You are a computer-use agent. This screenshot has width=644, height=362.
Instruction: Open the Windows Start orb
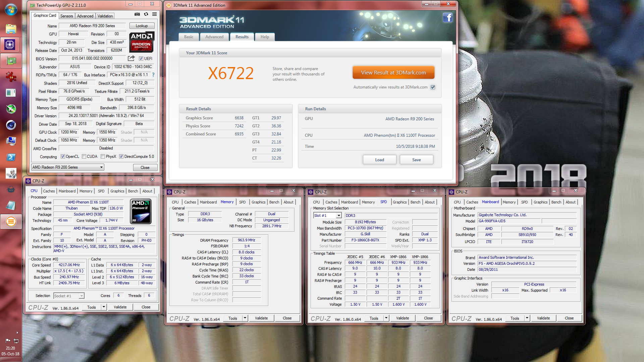coord(11,9)
